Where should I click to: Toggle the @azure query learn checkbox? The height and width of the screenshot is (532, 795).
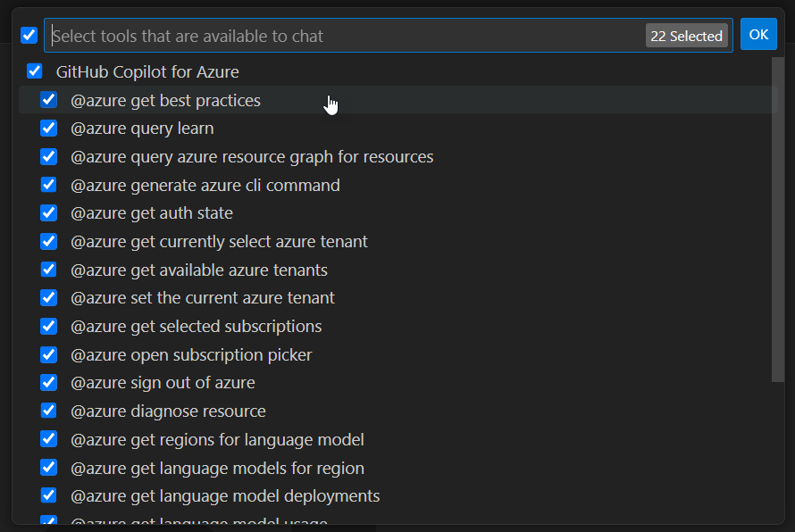click(x=49, y=129)
